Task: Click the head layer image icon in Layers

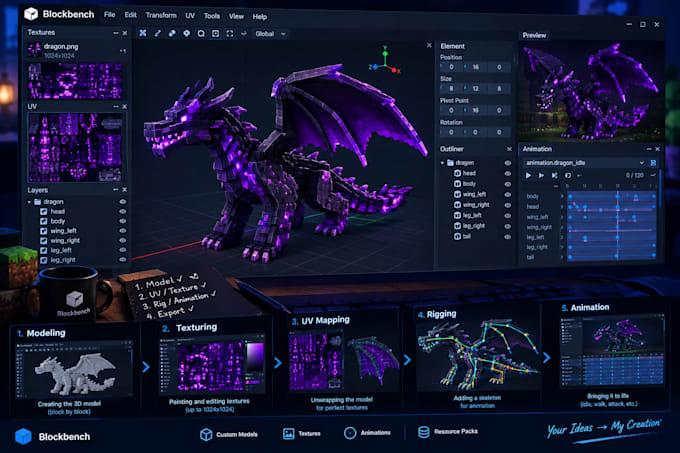Action: coord(44,211)
